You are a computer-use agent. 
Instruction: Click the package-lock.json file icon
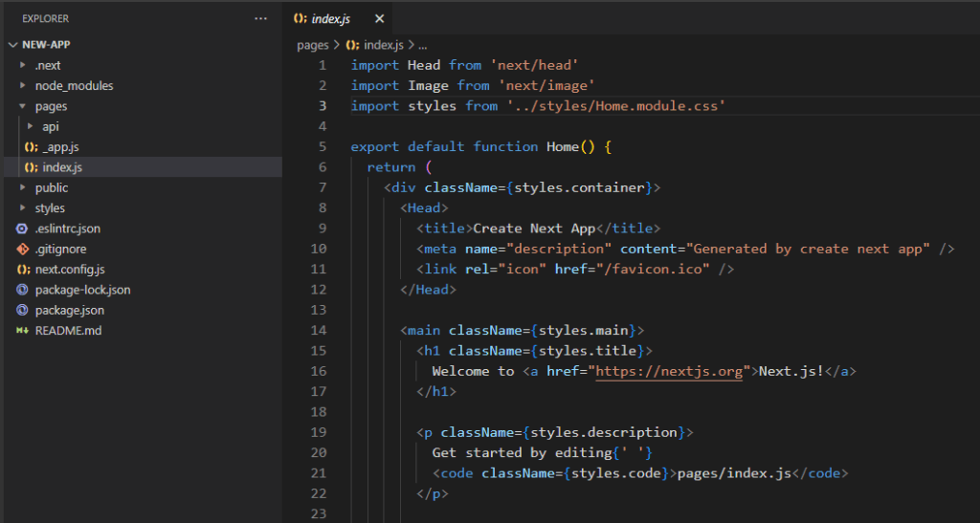23,290
